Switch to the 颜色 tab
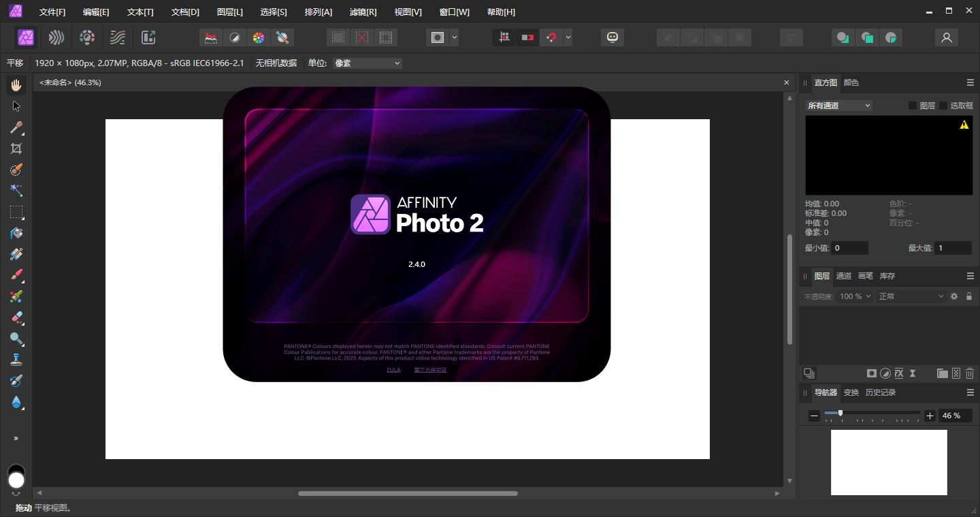The height and width of the screenshot is (517, 980). [x=851, y=82]
